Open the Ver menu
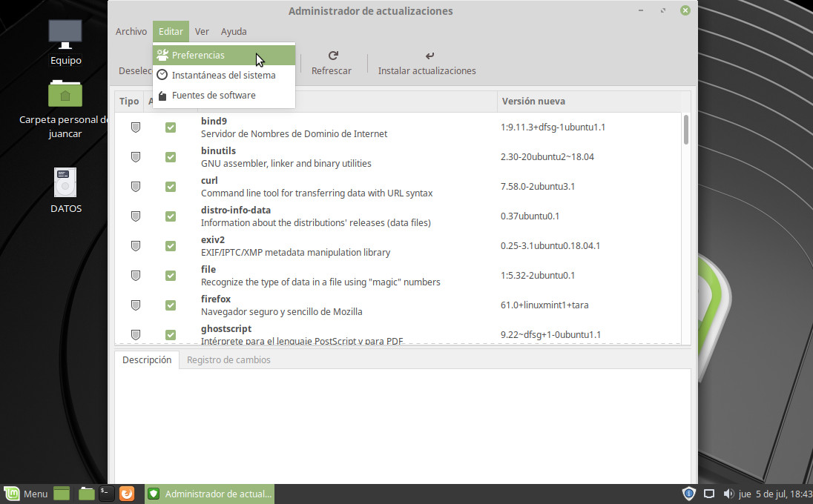 coord(202,32)
